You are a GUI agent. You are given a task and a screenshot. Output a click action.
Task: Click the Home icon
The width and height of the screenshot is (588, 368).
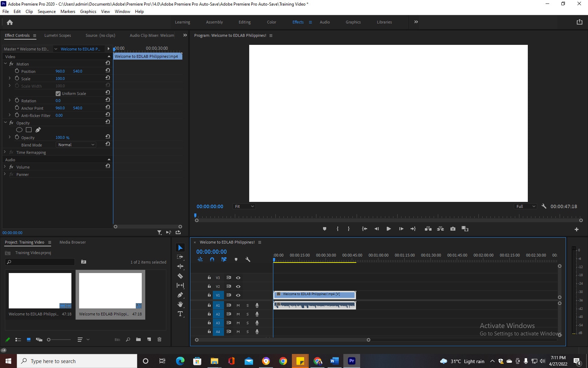click(x=10, y=22)
